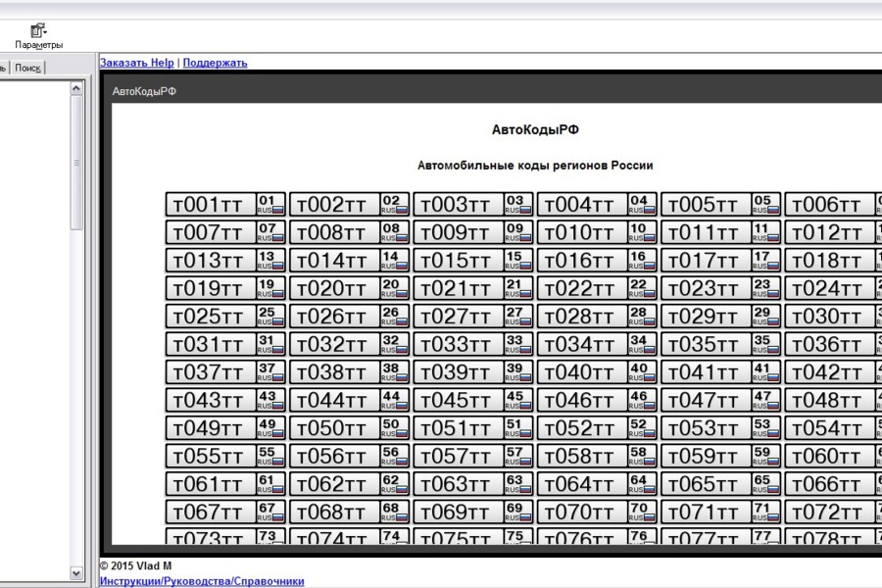This screenshot has height=588, width=882.
Task: Open the т050тт region 50 plate
Action: (x=349, y=428)
